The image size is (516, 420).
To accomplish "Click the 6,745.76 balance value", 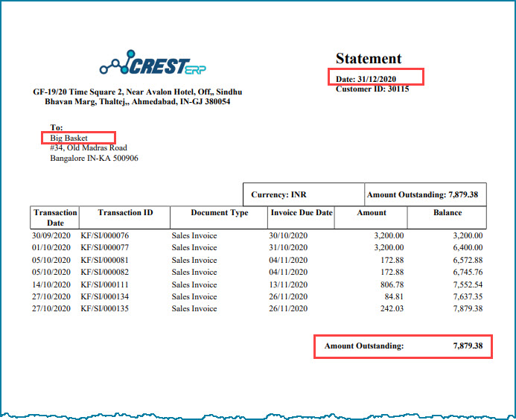I will pyautogui.click(x=468, y=273).
